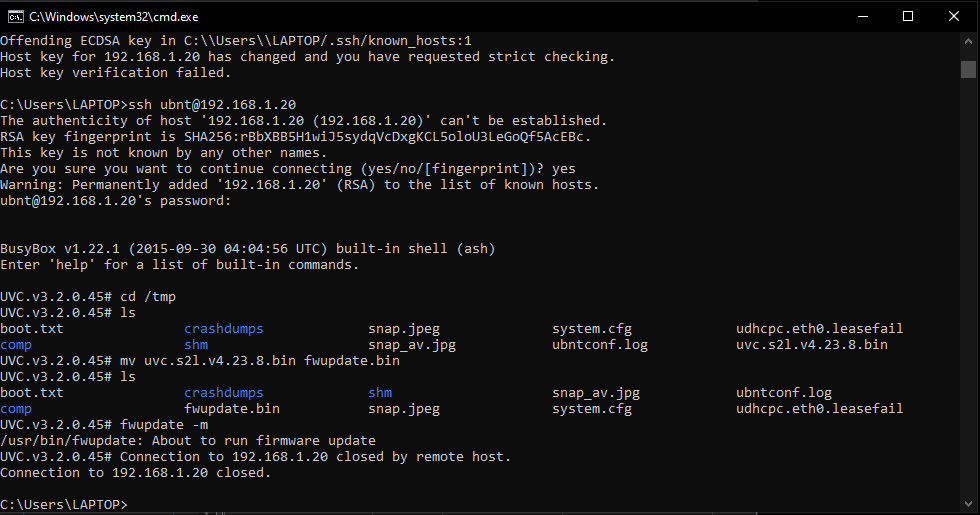Click the scrollbar up arrow
980x515 pixels.
(x=968, y=41)
